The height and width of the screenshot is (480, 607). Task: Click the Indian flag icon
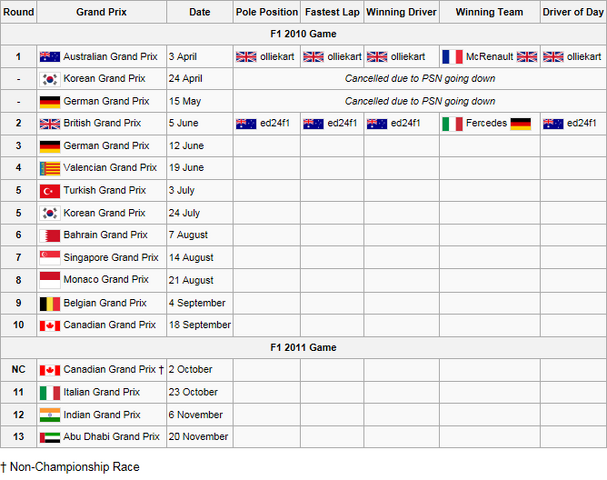click(50, 415)
